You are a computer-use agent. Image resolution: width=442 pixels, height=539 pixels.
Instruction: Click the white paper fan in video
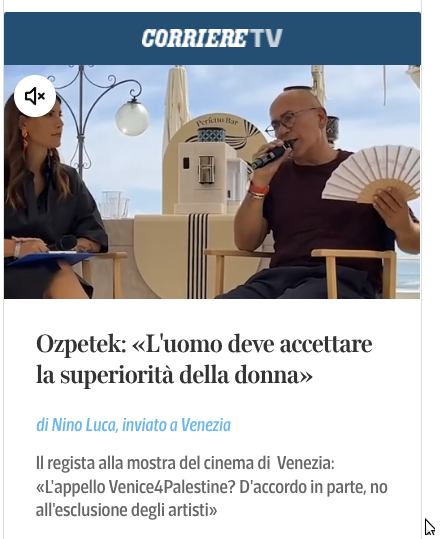(372, 173)
